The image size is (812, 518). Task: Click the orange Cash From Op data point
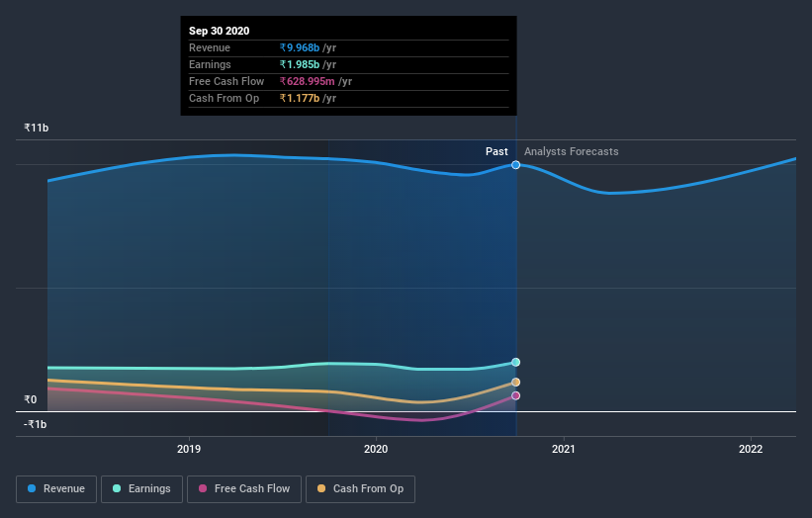coord(516,383)
